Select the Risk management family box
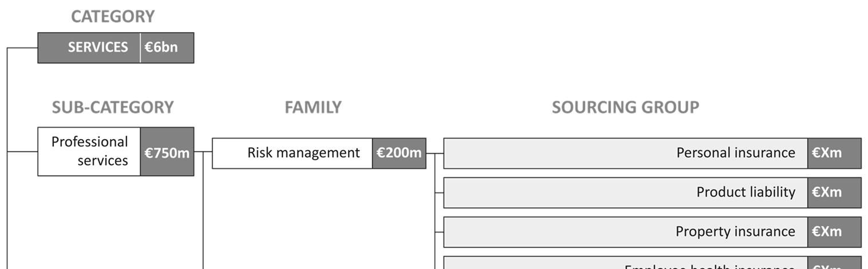The height and width of the screenshot is (269, 868). point(292,153)
